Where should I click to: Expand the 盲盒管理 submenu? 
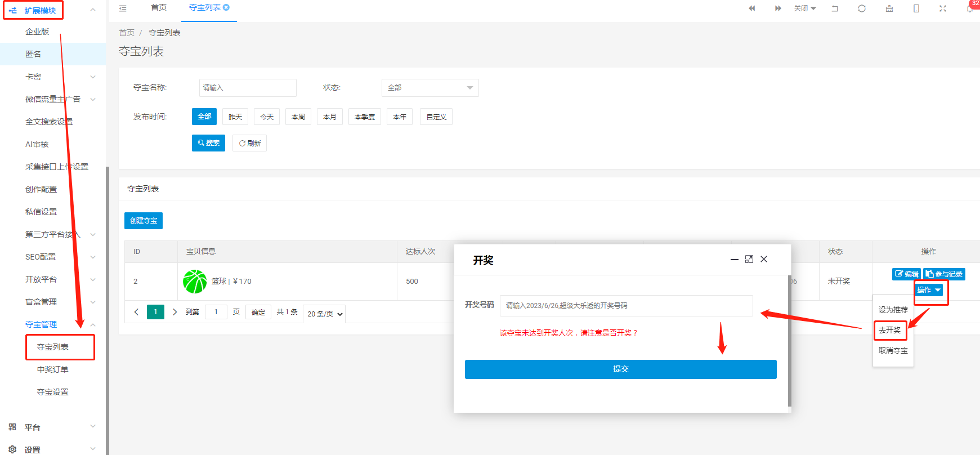[93, 302]
